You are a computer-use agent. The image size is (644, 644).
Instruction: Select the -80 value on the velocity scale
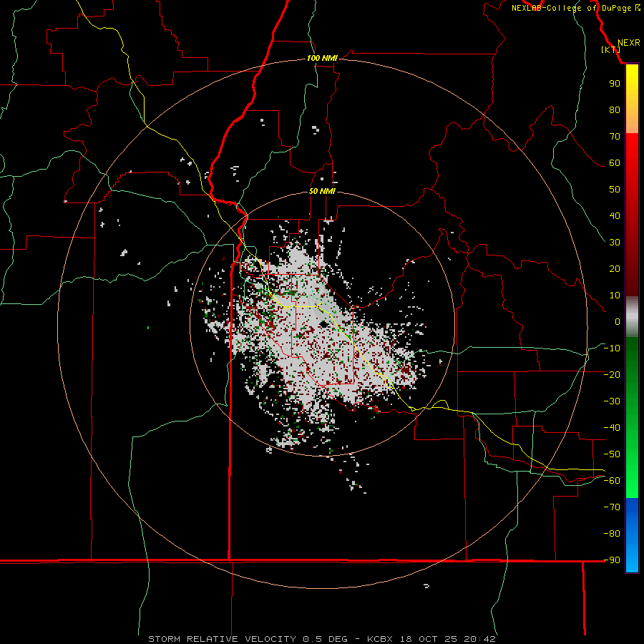click(612, 534)
